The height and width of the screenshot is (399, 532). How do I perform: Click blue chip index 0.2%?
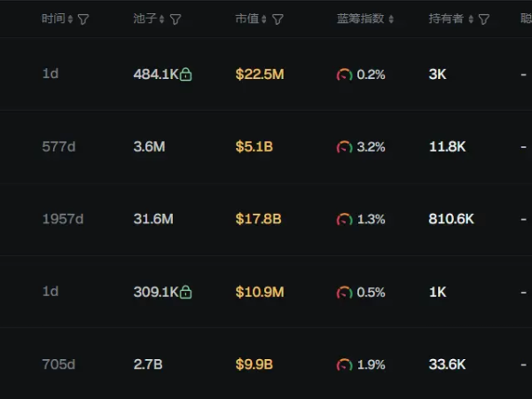[371, 74]
